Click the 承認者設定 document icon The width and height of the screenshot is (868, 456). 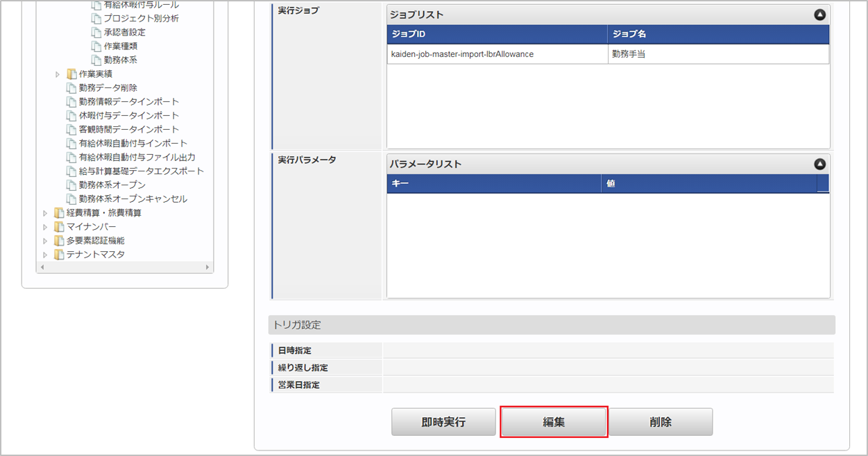click(96, 33)
